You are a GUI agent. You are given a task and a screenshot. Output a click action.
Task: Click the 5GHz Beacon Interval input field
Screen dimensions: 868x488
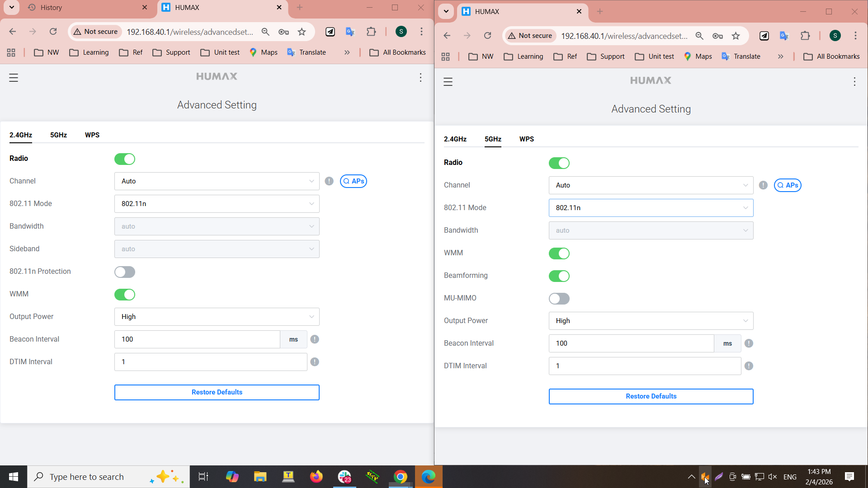pos(631,343)
